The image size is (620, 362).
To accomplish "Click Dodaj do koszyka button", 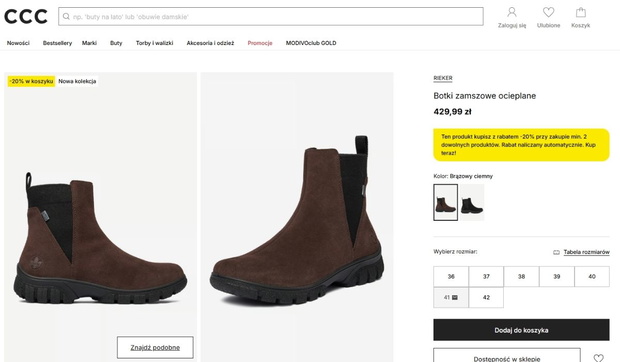I will coord(521,330).
